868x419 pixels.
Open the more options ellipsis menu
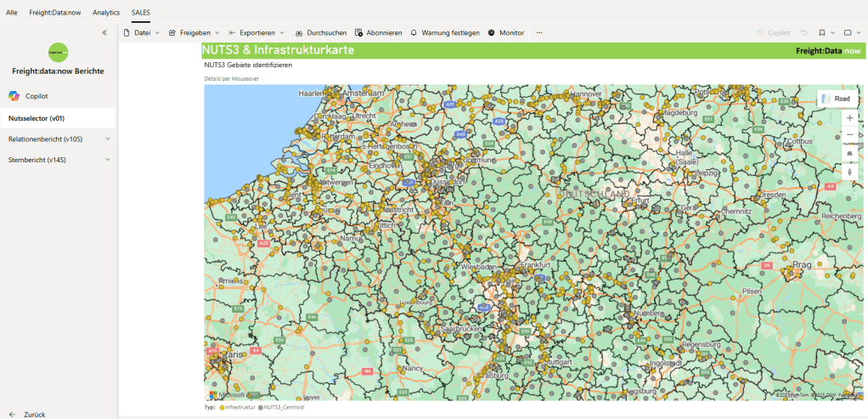point(539,32)
